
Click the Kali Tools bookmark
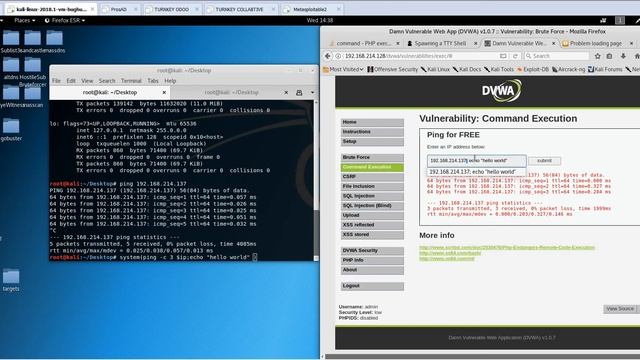click(499, 69)
